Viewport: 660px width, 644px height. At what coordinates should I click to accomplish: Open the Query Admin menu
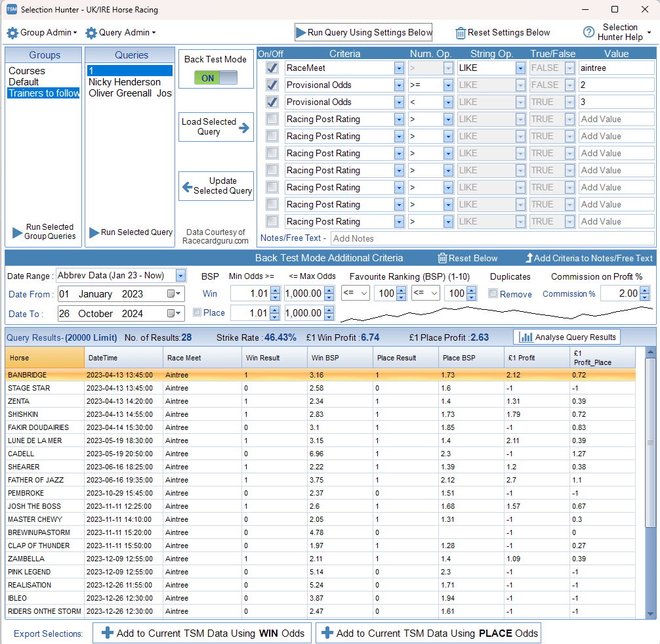pos(121,33)
